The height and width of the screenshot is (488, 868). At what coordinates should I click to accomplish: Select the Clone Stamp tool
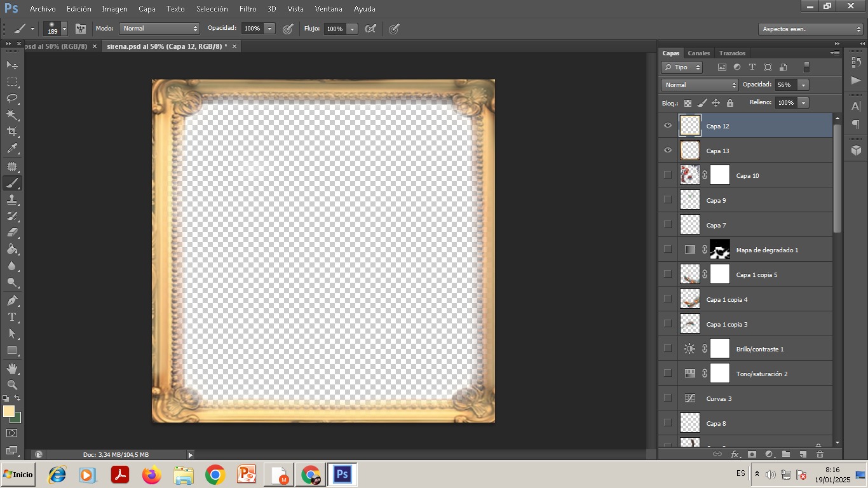pos(12,200)
